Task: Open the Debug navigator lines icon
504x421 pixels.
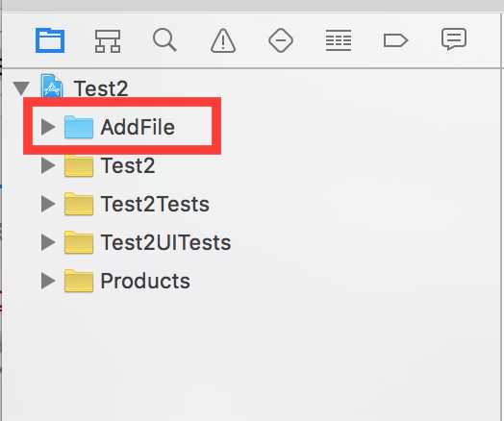Action: tap(339, 40)
